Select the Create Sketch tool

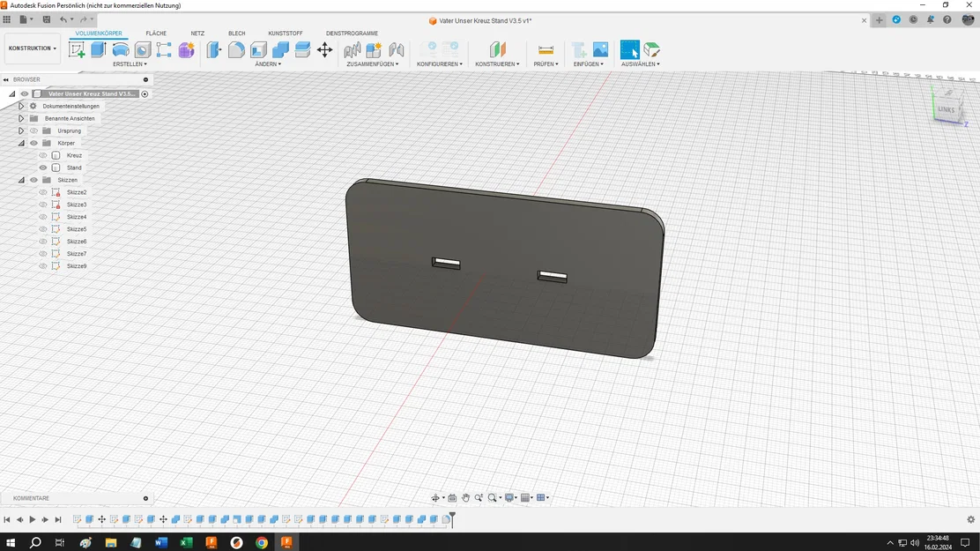point(77,50)
